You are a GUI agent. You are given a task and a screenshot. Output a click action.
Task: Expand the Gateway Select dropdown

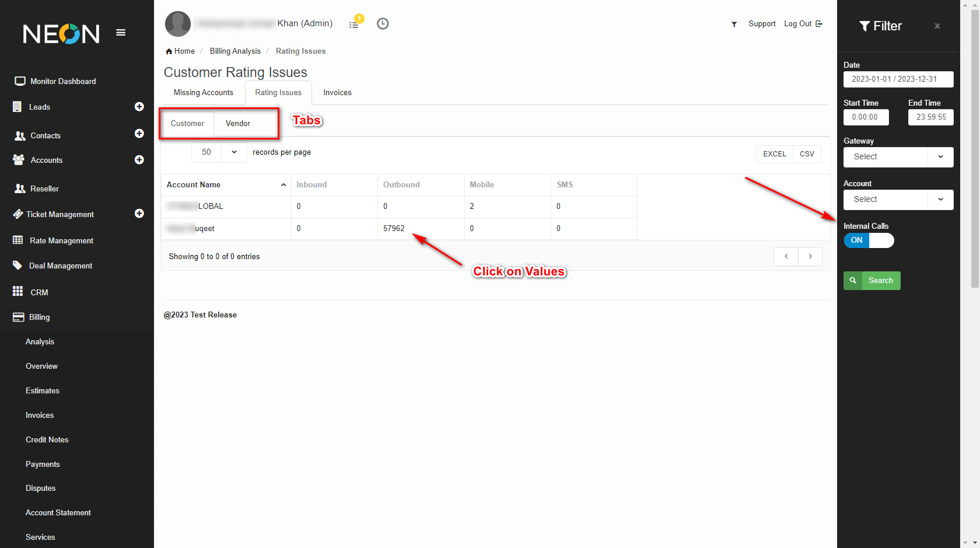(x=898, y=157)
